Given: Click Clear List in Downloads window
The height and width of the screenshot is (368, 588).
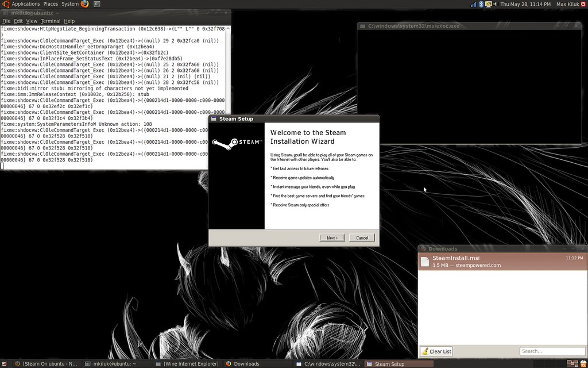Looking at the screenshot, I should [436, 351].
